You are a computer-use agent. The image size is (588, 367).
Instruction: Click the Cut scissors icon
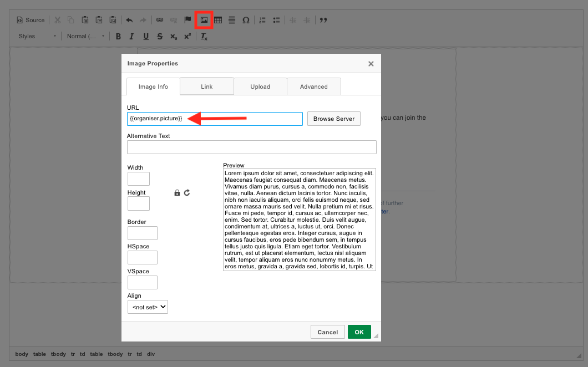coord(57,21)
